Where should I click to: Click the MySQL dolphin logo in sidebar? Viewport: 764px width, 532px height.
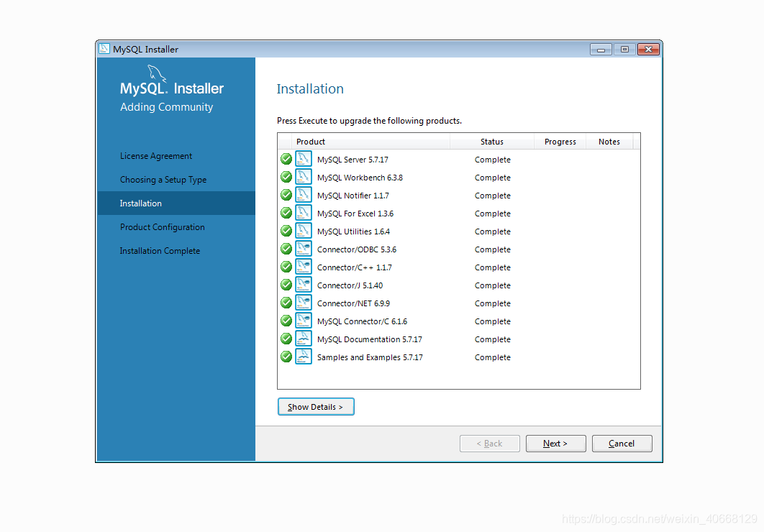coord(157,73)
